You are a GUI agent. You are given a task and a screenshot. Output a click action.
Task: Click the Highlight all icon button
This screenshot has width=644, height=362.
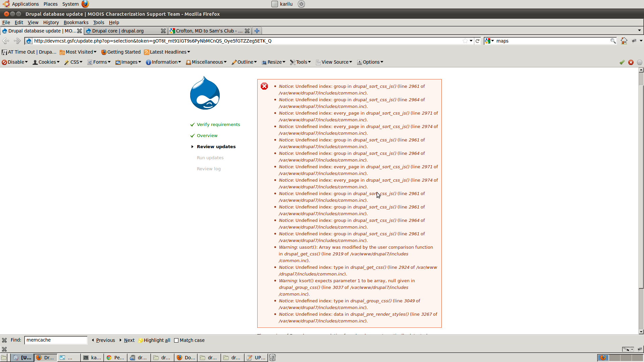[x=155, y=340]
